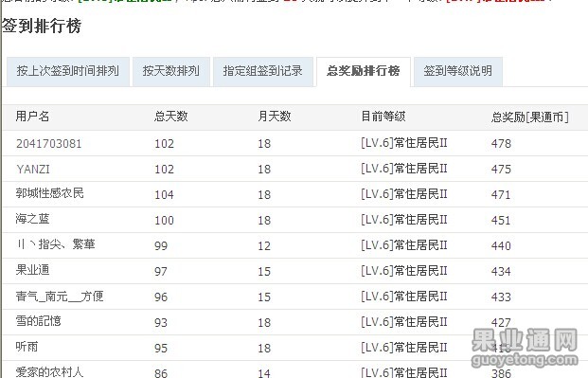The width and height of the screenshot is (588, 378).
Task: Click username 郭城性感农民
Action: coord(49,193)
